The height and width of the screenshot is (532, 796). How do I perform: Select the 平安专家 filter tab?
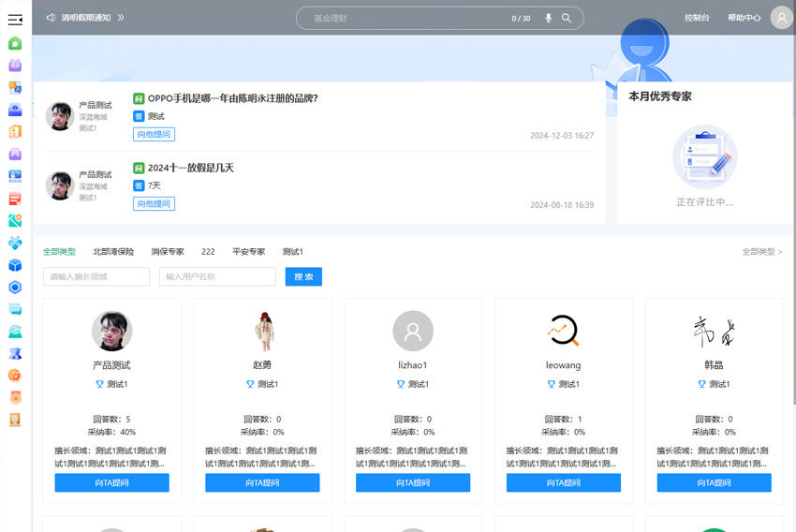coord(249,252)
